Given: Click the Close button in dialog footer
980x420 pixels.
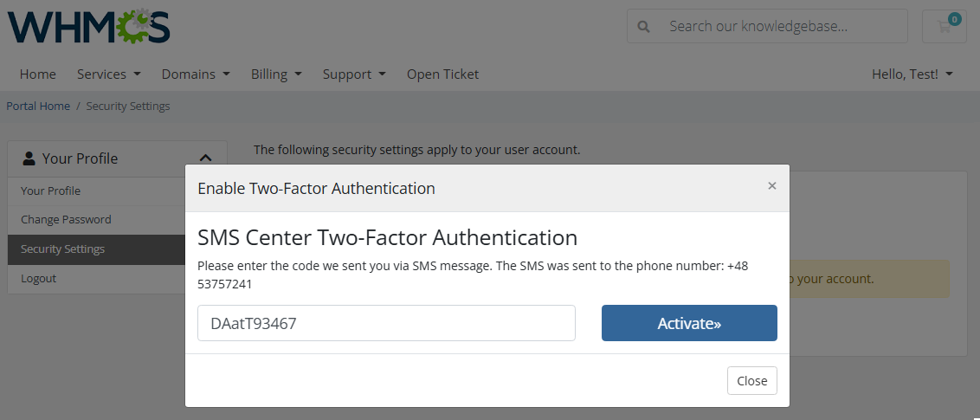Looking at the screenshot, I should (751, 381).
